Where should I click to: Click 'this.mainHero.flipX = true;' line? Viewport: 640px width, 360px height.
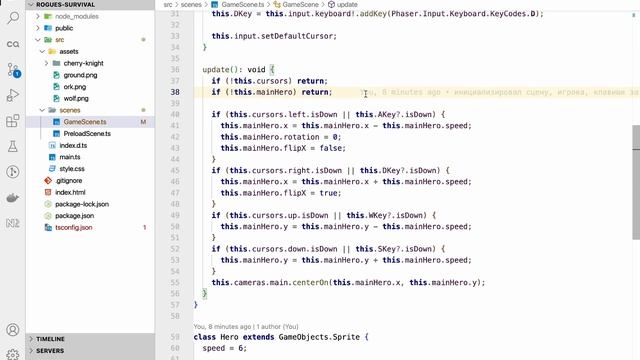[x=281, y=193]
